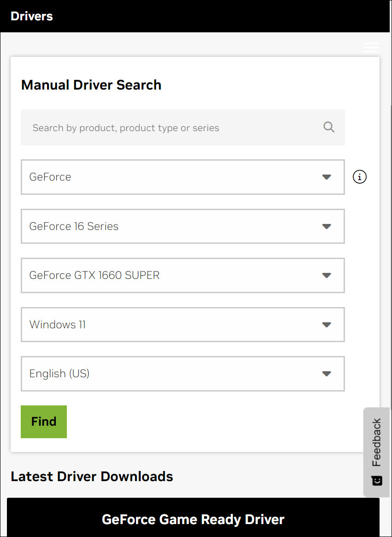Open the English (US) language dropdown
392x537 pixels.
pos(175,374)
